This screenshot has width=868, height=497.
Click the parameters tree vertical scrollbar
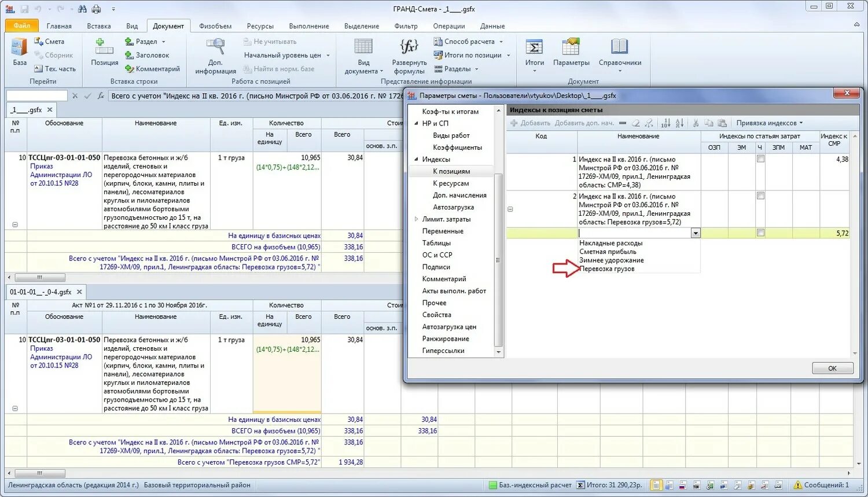pos(498,259)
